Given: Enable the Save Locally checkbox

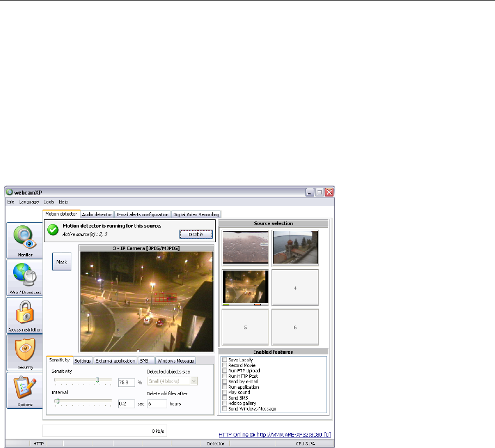Looking at the screenshot, I should coord(225,359).
